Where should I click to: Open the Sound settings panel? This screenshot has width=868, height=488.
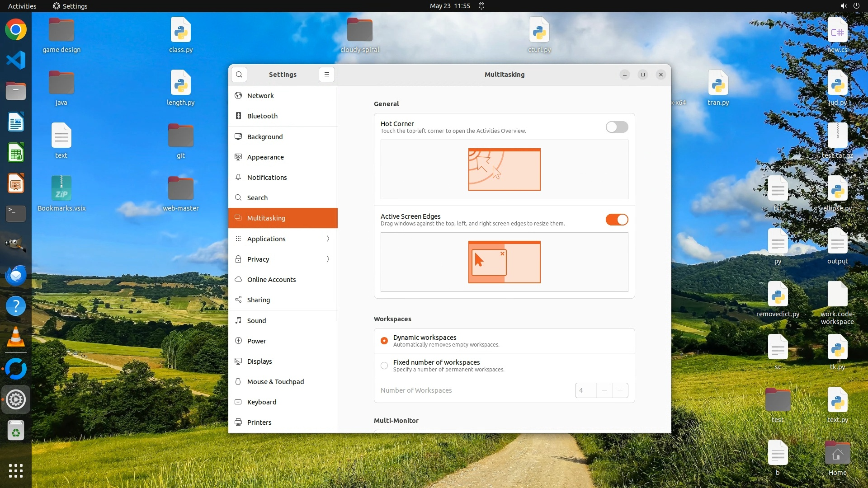point(256,321)
